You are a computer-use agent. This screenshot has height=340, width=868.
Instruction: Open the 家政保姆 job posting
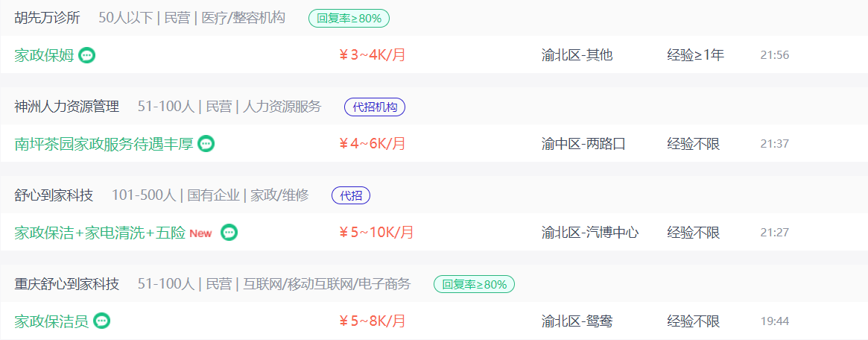44,55
